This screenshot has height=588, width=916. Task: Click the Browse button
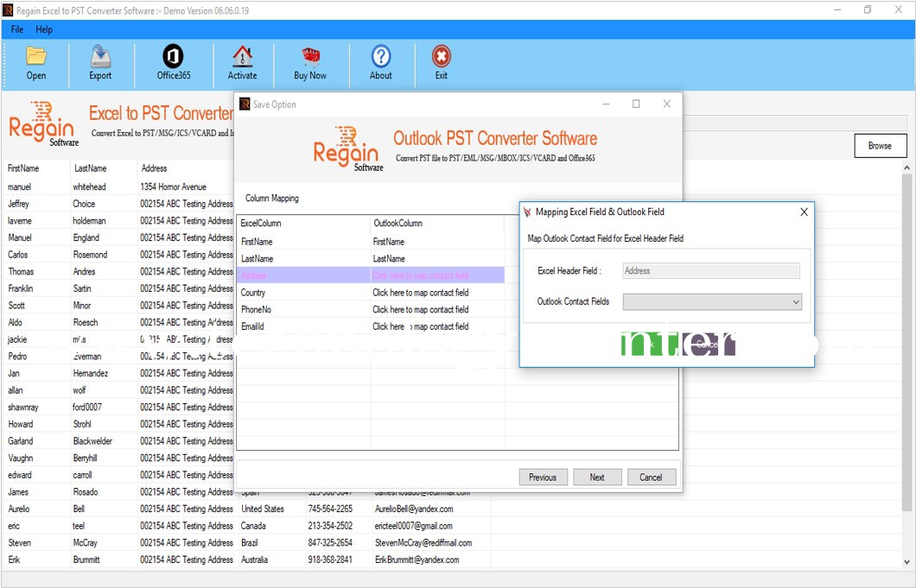(881, 146)
